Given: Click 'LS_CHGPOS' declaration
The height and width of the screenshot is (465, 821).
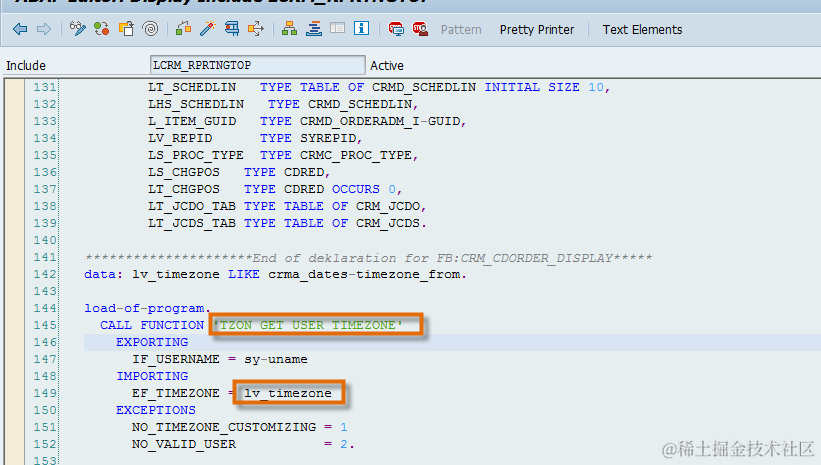Looking at the screenshot, I should pyautogui.click(x=184, y=172).
